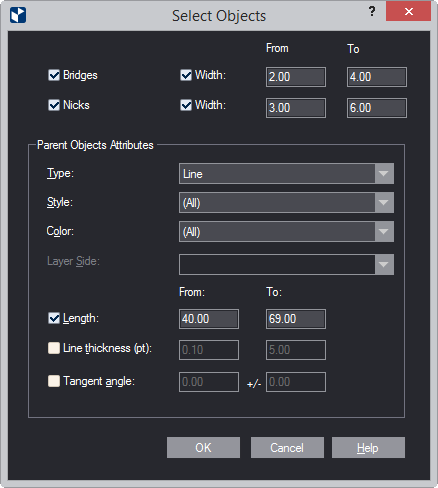
Task: Disable the Length checkbox
Action: click(54, 318)
